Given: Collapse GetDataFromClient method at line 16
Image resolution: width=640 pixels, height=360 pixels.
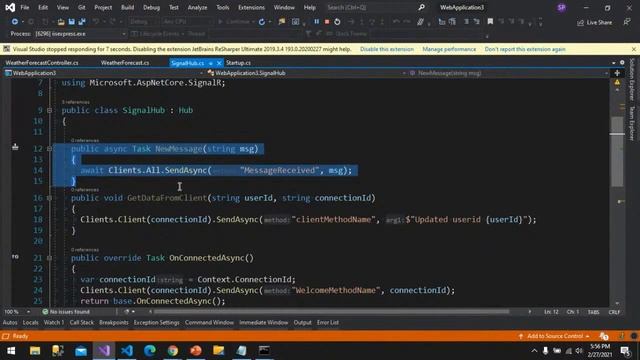Looking at the screenshot, I should click(x=49, y=198).
